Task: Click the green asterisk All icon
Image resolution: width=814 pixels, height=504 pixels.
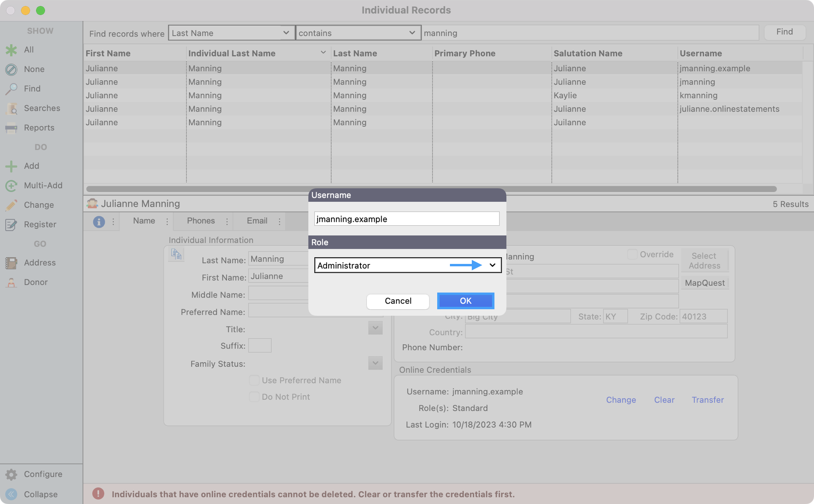Action: click(x=11, y=50)
